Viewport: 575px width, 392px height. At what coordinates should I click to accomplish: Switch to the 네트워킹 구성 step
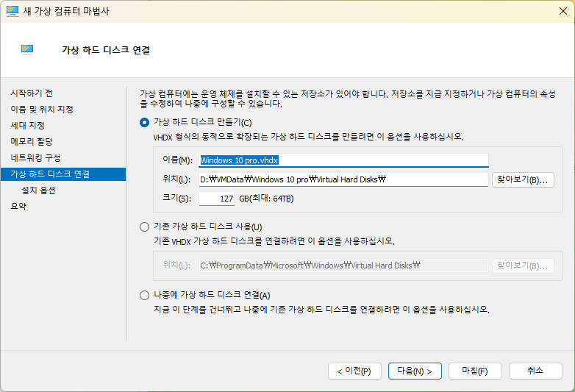click(35, 157)
